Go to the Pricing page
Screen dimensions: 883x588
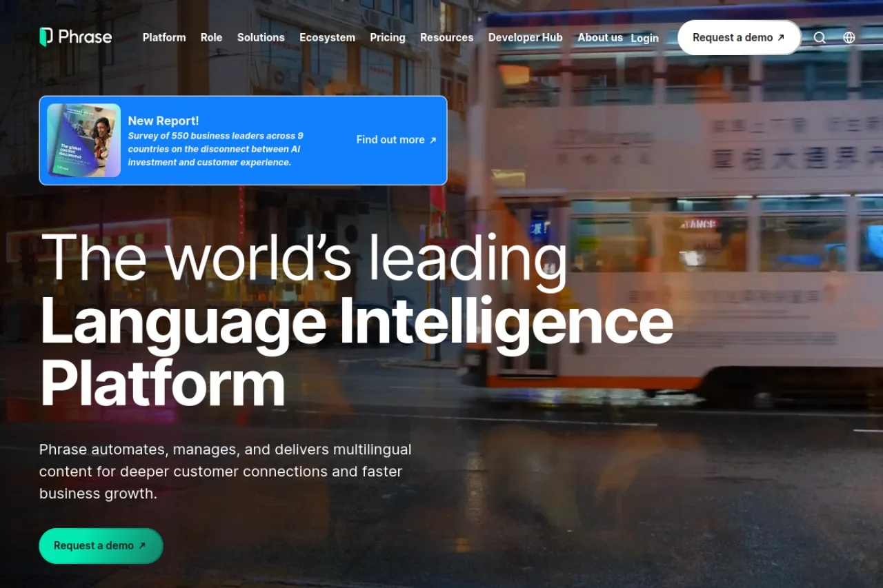click(x=388, y=37)
